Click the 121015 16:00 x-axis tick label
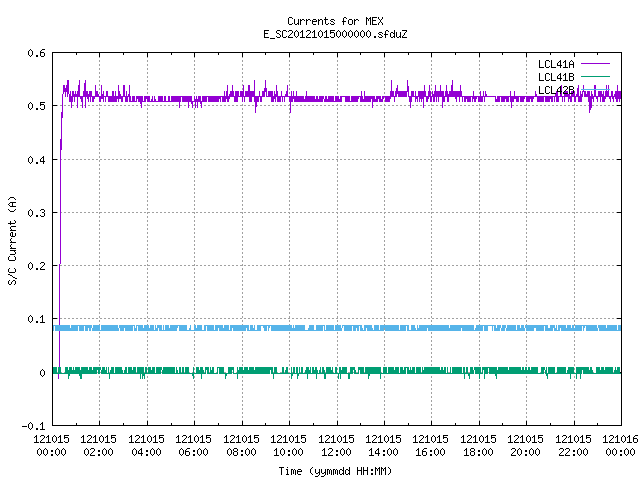640x480 pixels. click(x=430, y=446)
